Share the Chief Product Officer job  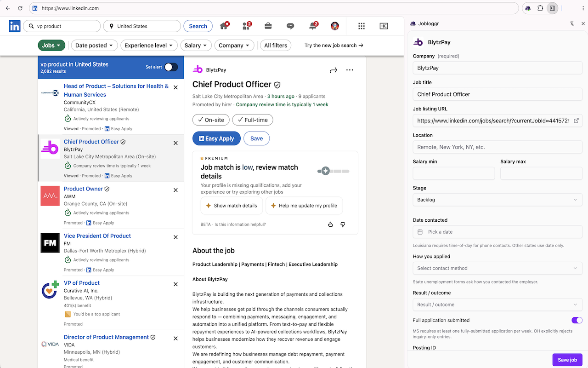[334, 70]
